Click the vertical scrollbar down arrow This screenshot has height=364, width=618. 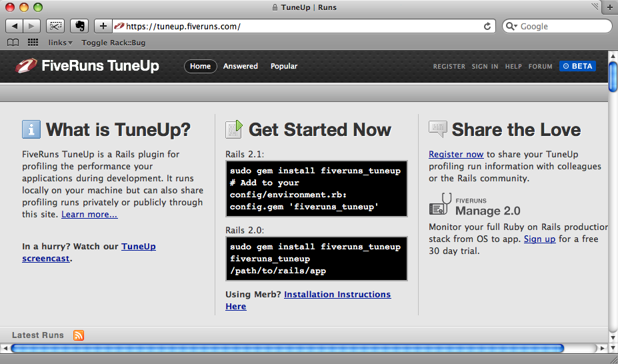tap(613, 337)
